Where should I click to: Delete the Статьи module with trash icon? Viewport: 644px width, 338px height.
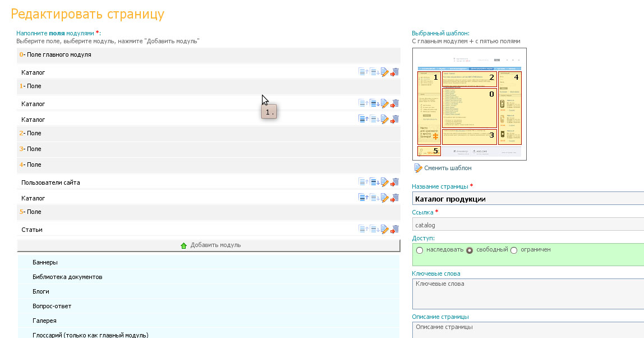pos(395,229)
